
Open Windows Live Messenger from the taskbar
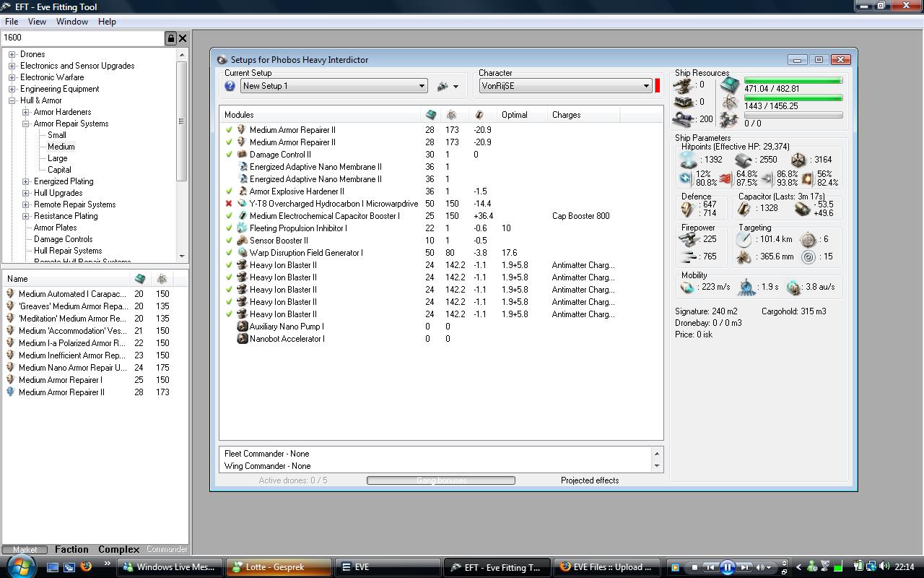[x=170, y=567]
